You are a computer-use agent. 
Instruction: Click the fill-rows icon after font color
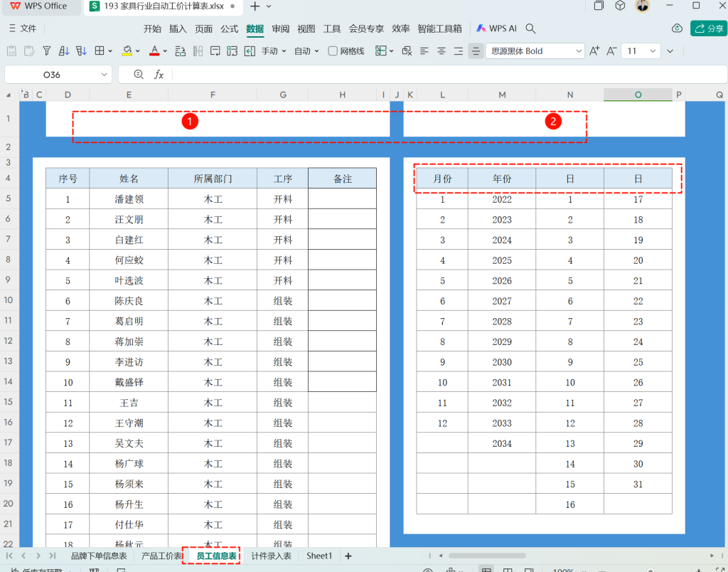[181, 51]
